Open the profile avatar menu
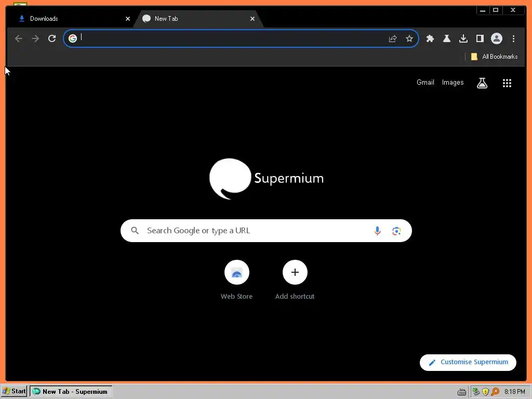 coord(496,38)
